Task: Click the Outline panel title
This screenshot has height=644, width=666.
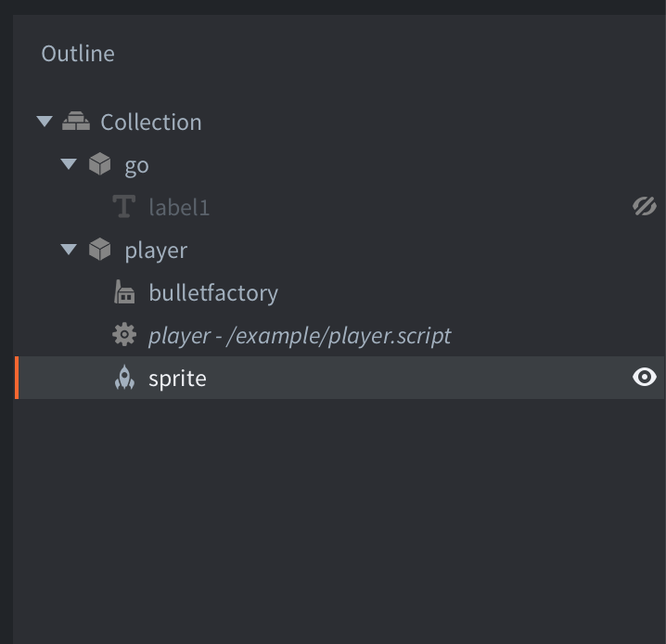Action: coord(78,54)
